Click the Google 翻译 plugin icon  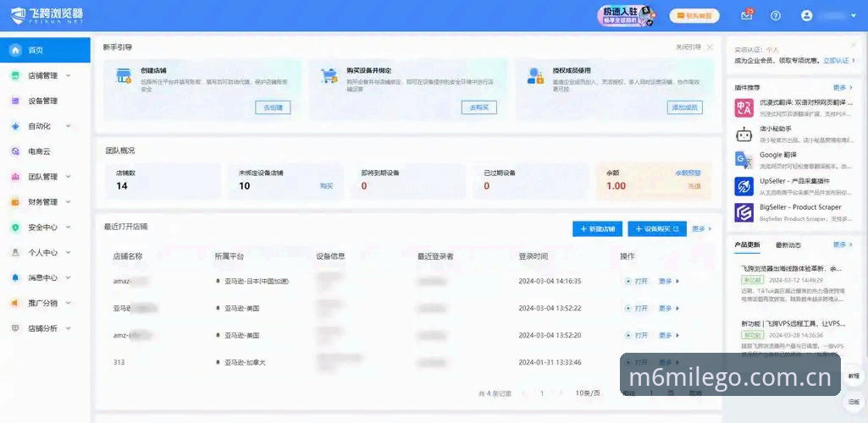744,160
